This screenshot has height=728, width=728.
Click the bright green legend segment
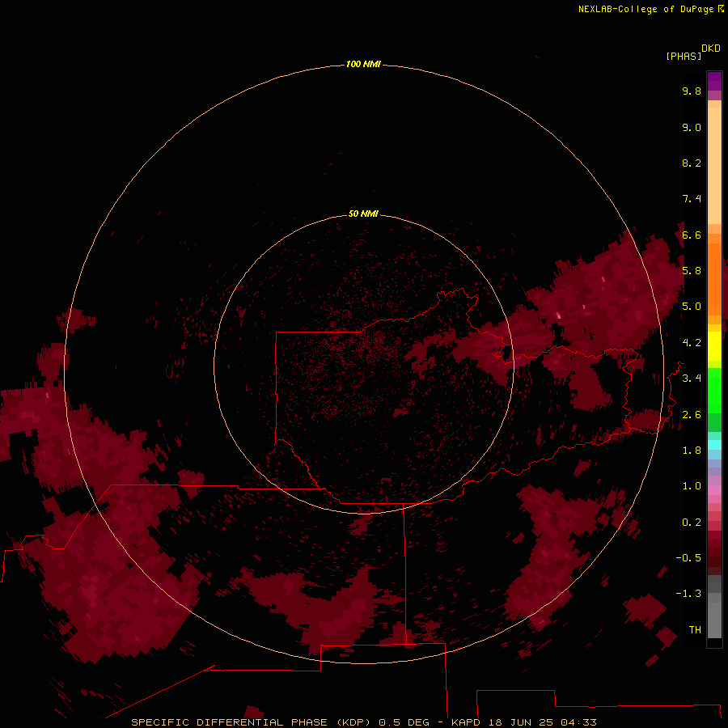[714, 390]
